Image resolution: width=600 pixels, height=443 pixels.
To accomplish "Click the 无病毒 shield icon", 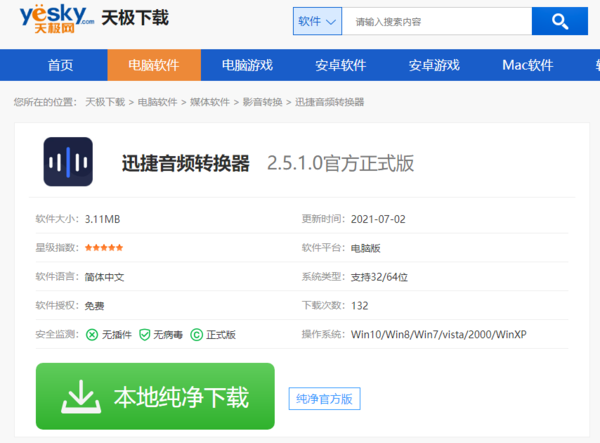I will tap(144, 335).
